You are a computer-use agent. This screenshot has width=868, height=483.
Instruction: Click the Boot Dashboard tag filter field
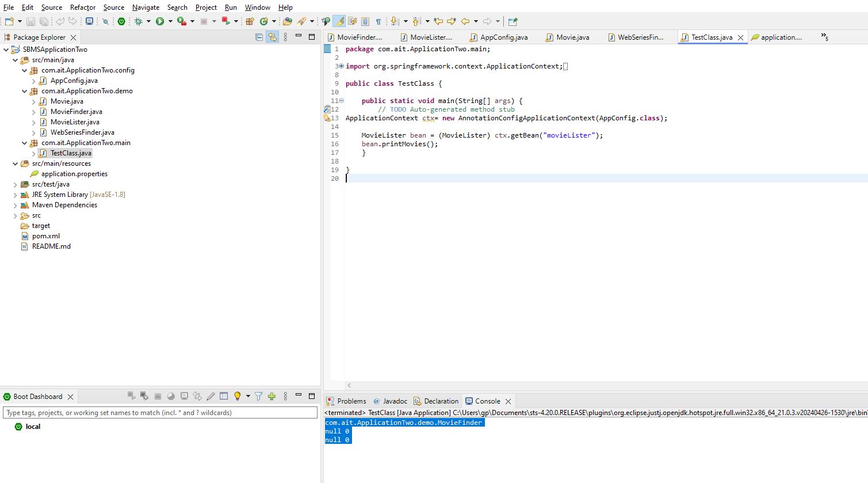point(160,413)
